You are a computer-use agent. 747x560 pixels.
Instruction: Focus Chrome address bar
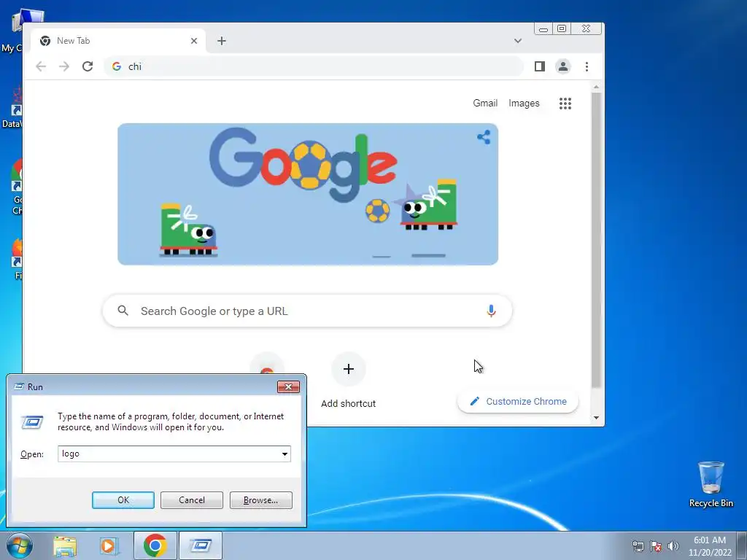click(x=314, y=66)
